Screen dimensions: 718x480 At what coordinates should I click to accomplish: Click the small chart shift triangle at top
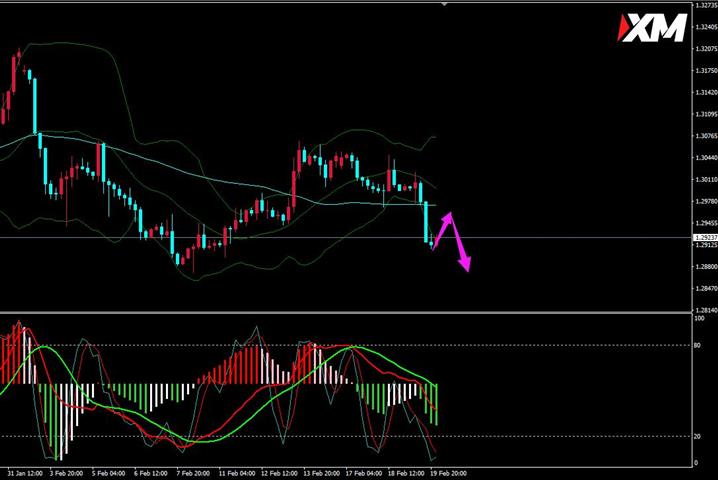[444, 4]
